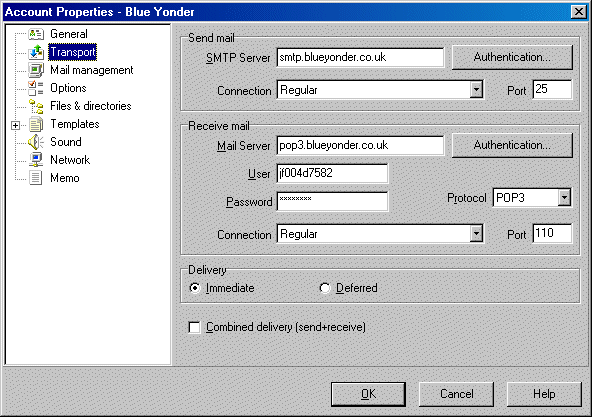Confirm with the OK button
This screenshot has height=417, width=592.
coord(368,394)
